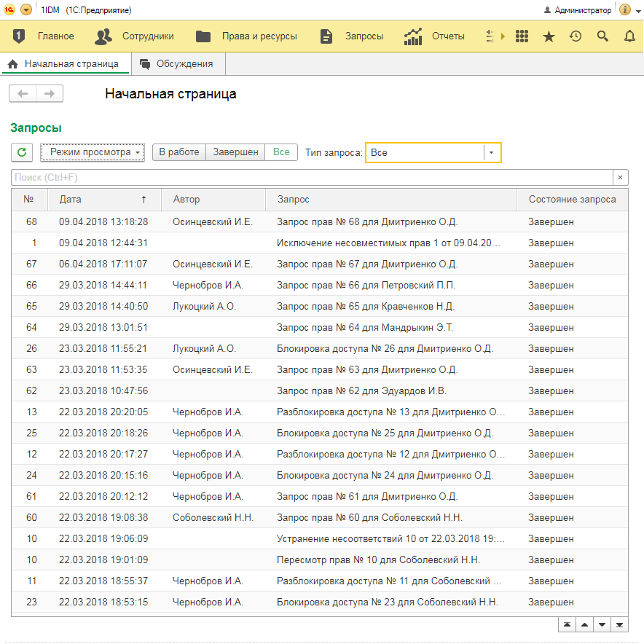Select the "В работе" filter toggle
This screenshot has width=644, height=644.
[x=178, y=152]
